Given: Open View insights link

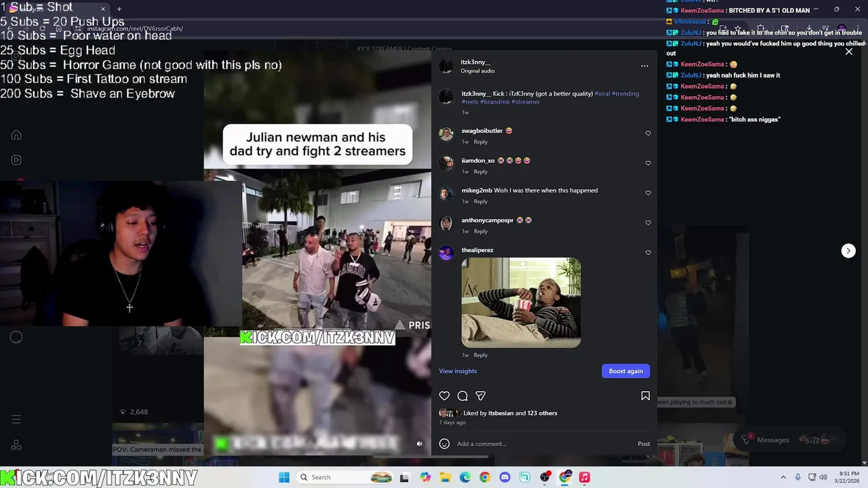Looking at the screenshot, I should point(458,371).
